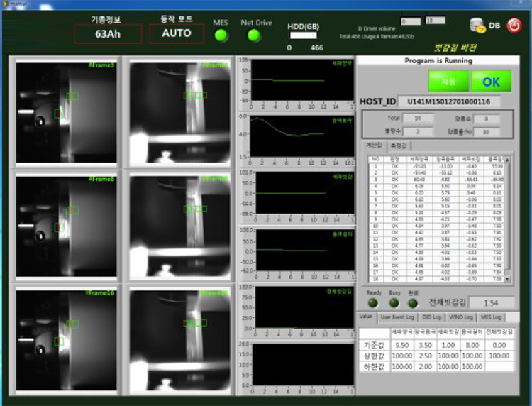Viewport: 532px width, 406px height.
Task: Click the 불량수 count field
Action: point(418,132)
